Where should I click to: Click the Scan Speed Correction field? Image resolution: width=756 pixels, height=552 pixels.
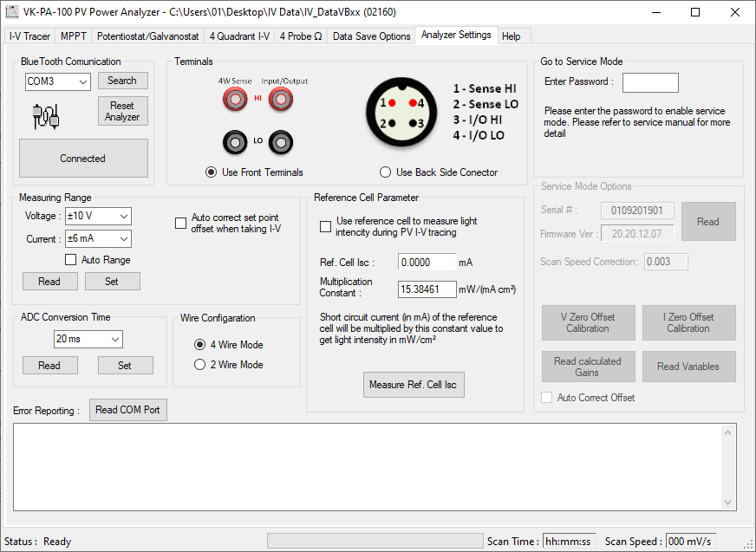pos(666,262)
